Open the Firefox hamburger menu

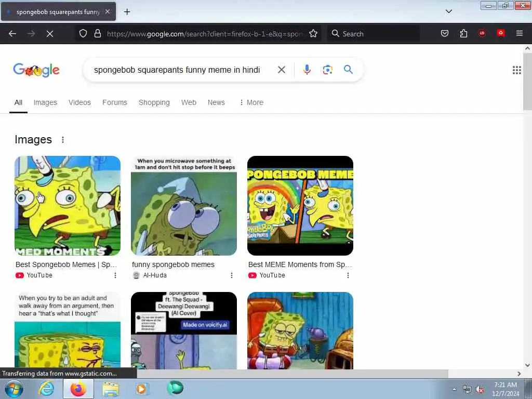click(x=519, y=33)
